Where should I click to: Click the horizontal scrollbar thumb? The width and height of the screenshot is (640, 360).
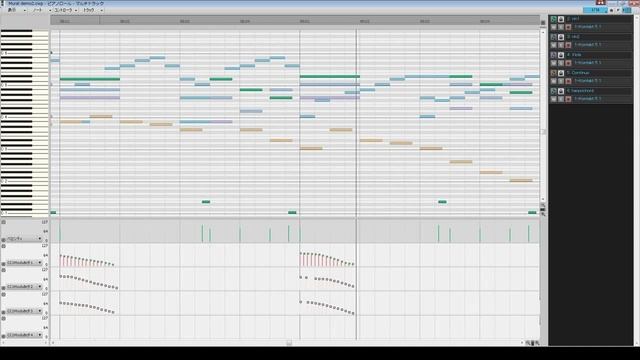[289, 343]
